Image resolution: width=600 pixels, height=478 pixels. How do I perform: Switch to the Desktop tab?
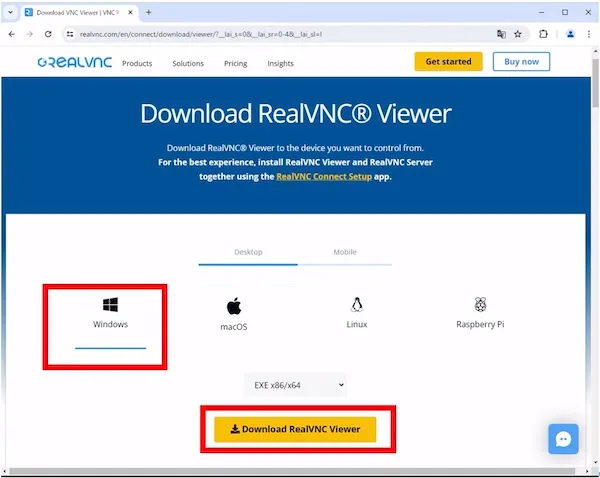(x=248, y=252)
